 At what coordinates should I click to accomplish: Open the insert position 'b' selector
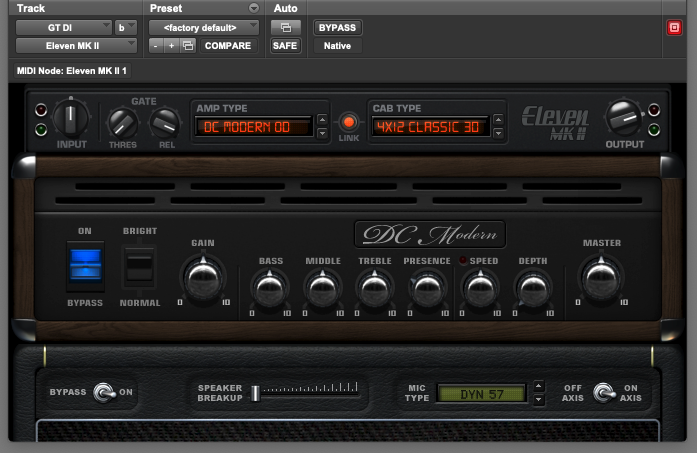(x=125, y=28)
